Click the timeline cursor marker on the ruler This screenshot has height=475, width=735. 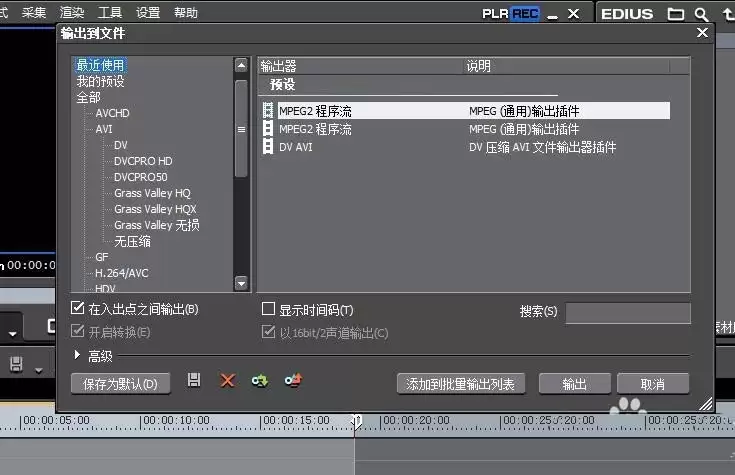point(356,422)
